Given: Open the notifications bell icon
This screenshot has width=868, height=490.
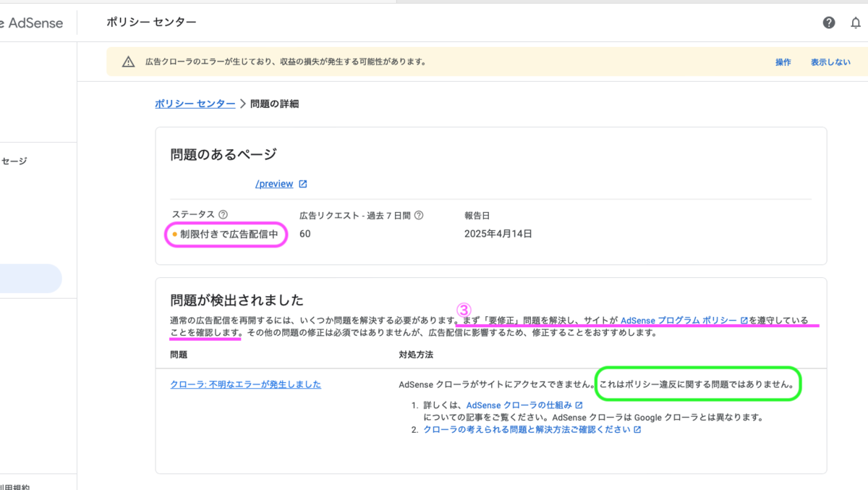Looking at the screenshot, I should coord(856,22).
